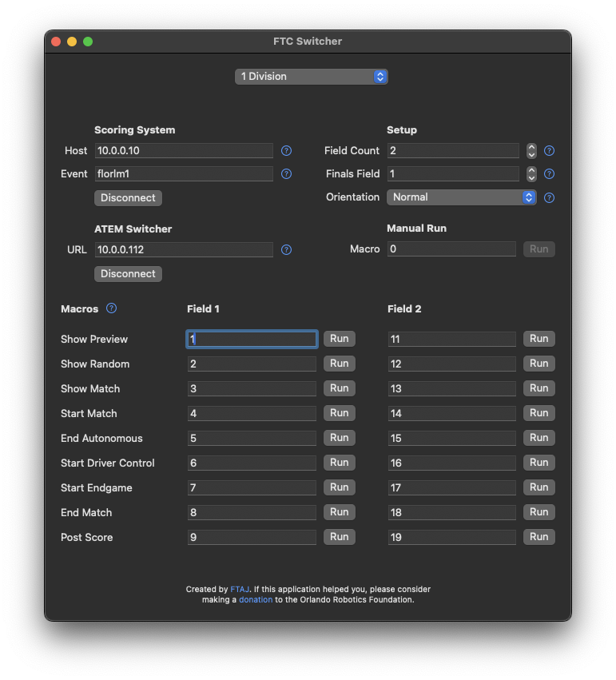Image resolution: width=616 pixels, height=680 pixels.
Task: Open help for Finals Field
Action: pos(549,174)
